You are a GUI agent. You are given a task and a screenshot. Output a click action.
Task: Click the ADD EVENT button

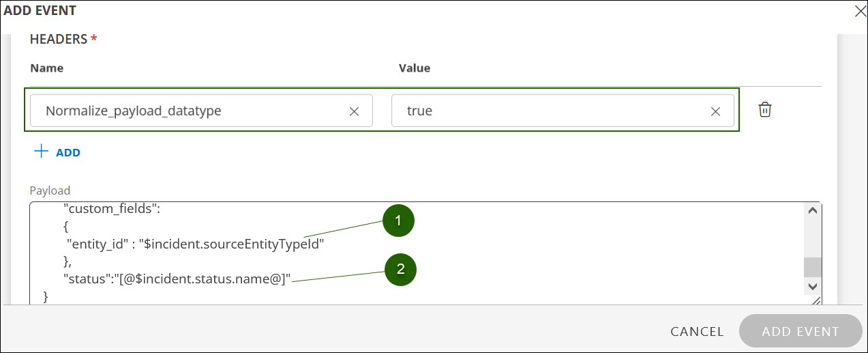point(800,331)
